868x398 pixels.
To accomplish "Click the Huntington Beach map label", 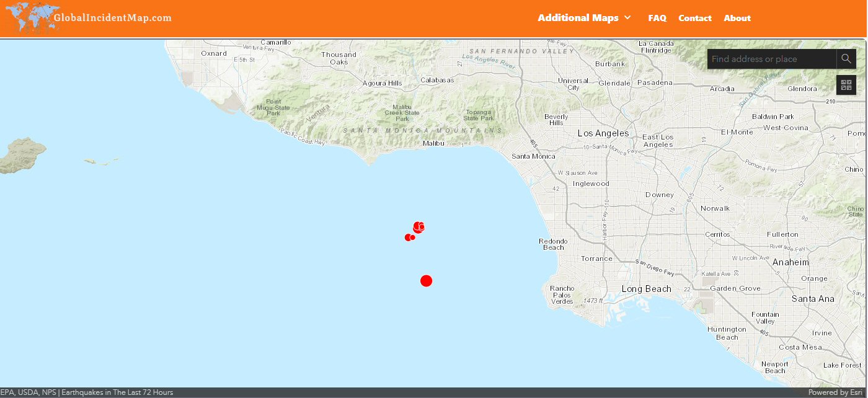I will pos(727,334).
